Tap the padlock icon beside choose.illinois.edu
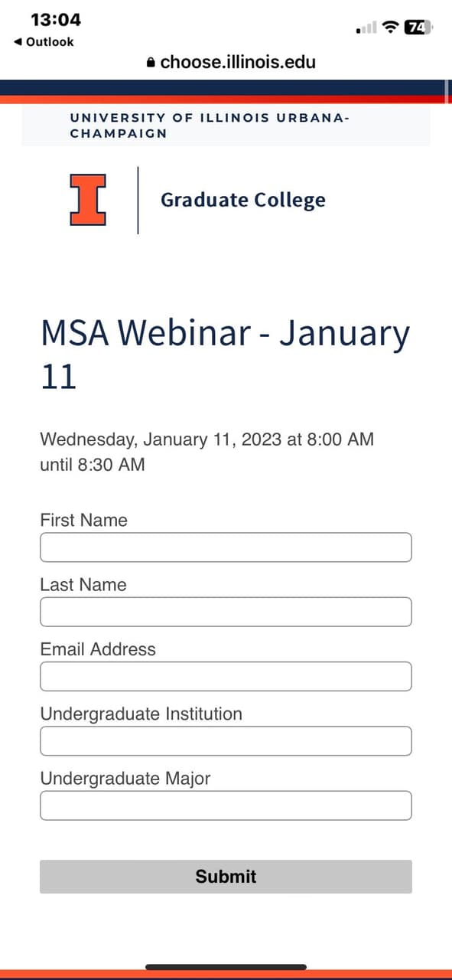This screenshot has width=452, height=980. 150,61
